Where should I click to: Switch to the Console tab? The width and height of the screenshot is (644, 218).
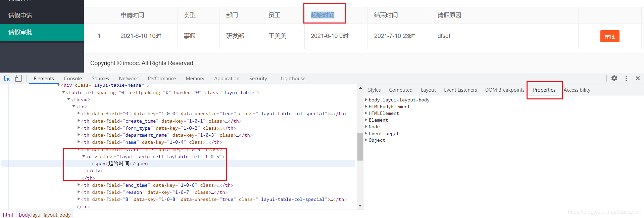click(x=73, y=79)
